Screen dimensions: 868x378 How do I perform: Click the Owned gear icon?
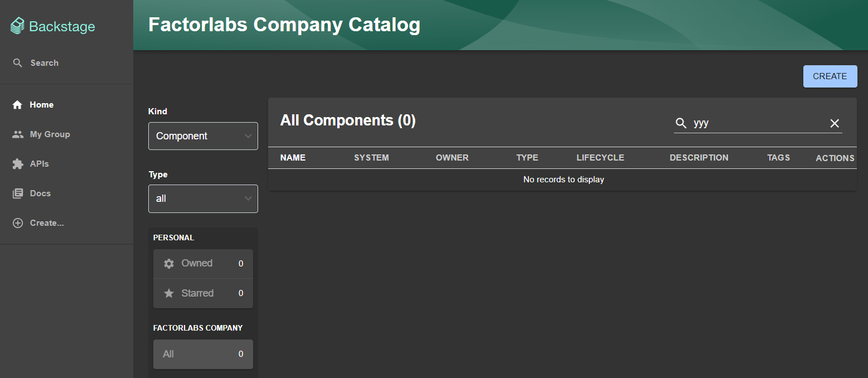tap(169, 264)
